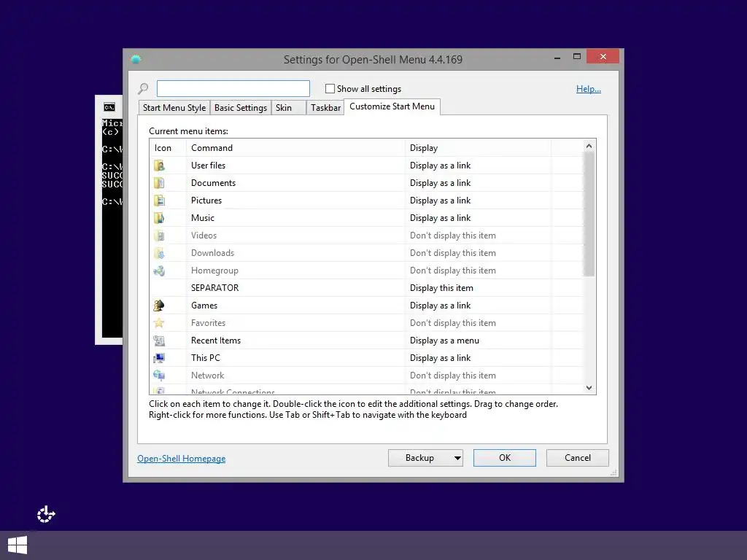Click the search magnifier icon
Viewport: 747px width, 560px height.
coord(143,88)
